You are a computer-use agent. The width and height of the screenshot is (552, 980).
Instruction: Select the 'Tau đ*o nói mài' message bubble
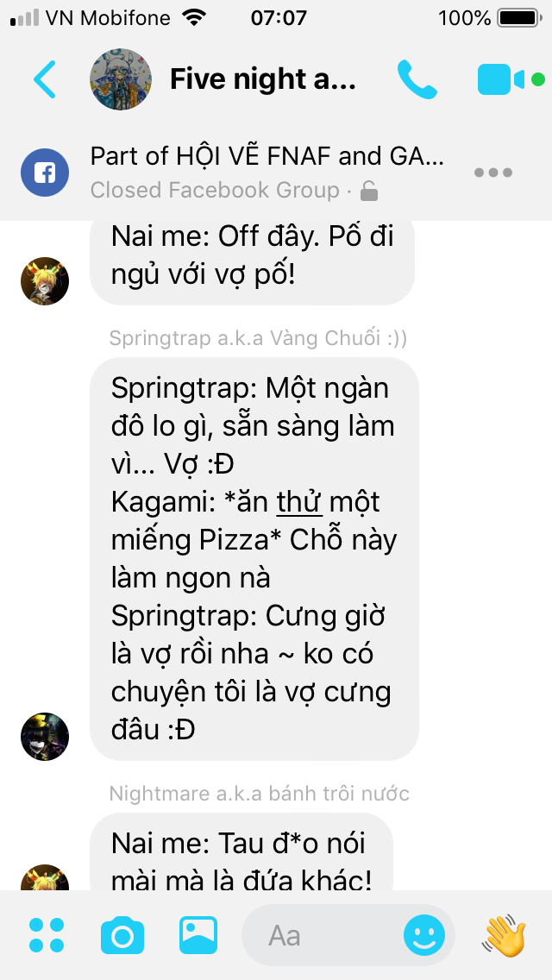coord(241,852)
